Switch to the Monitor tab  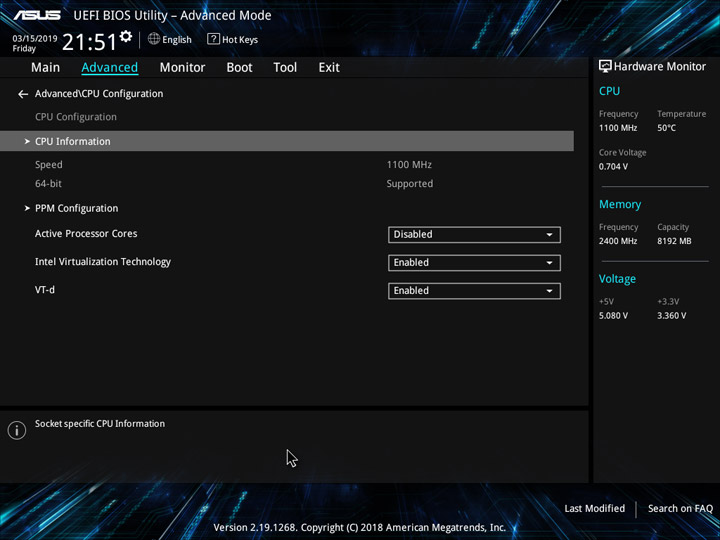click(182, 68)
